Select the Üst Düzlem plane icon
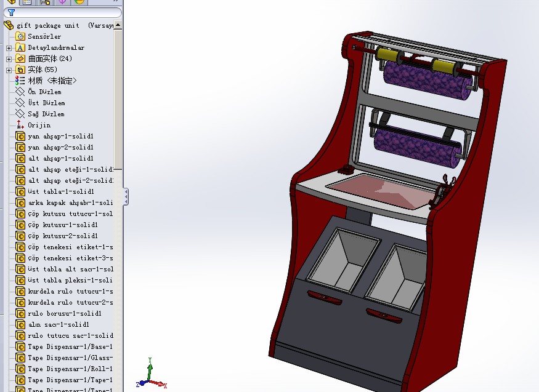Screen dimensions: 539x392 tap(20, 103)
